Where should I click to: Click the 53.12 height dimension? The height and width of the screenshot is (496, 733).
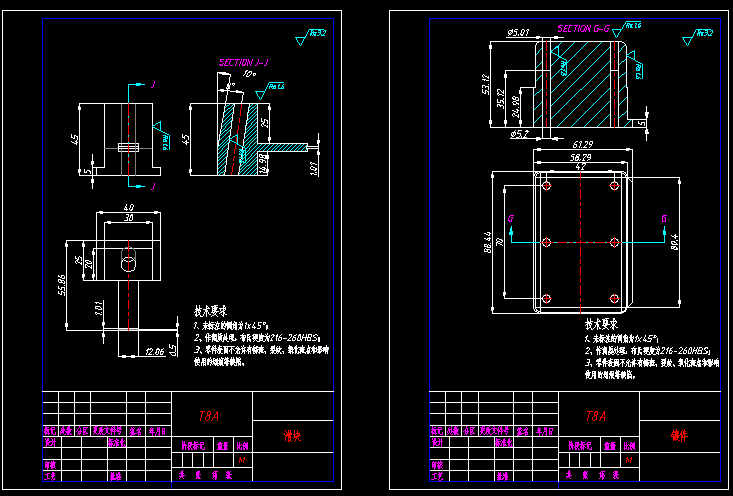485,84
